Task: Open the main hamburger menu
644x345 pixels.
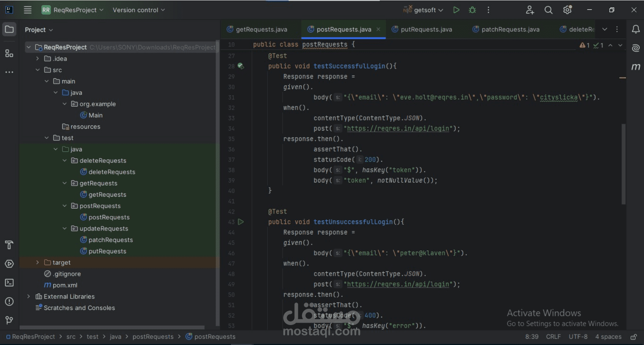Action: [28, 10]
